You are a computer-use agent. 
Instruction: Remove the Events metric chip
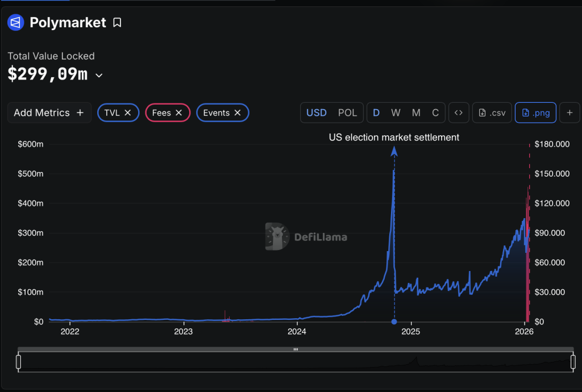click(238, 112)
